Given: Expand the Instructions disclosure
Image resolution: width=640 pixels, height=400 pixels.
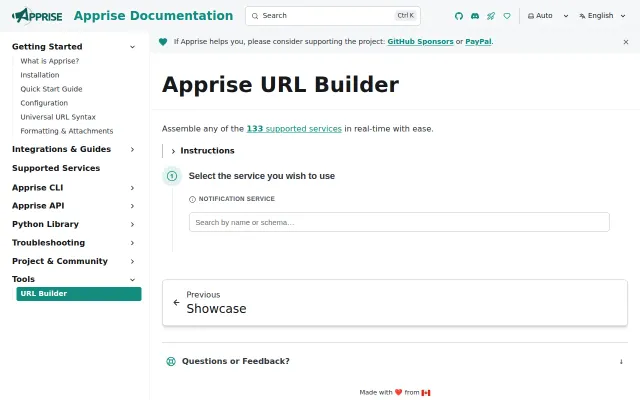Looking at the screenshot, I should (203, 151).
